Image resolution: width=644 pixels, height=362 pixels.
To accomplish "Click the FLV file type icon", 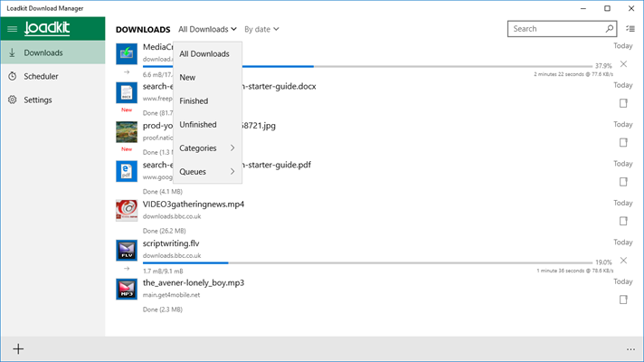I will pos(127,250).
